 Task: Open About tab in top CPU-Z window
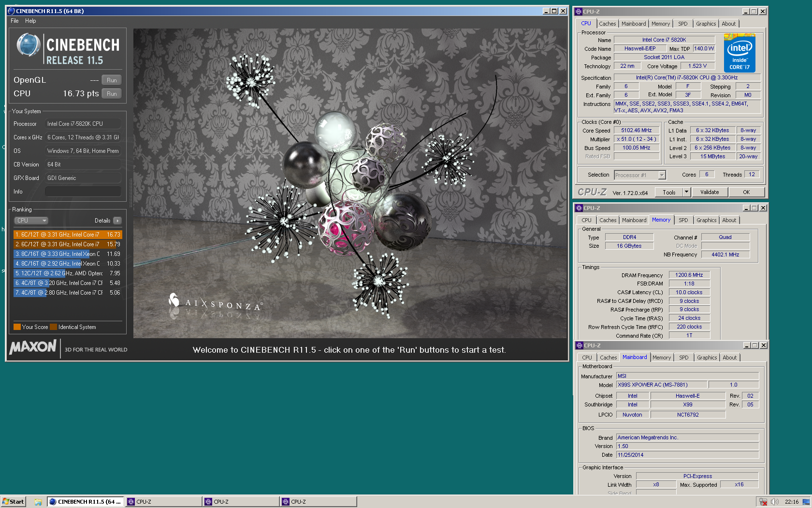click(x=729, y=24)
